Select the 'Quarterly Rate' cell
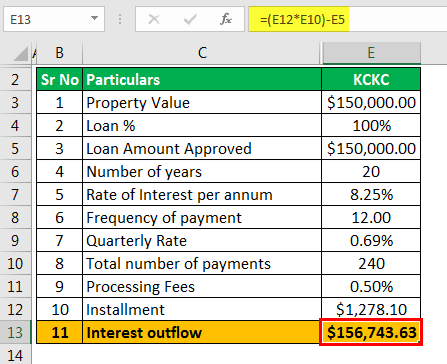447x364 pixels. tap(202, 240)
